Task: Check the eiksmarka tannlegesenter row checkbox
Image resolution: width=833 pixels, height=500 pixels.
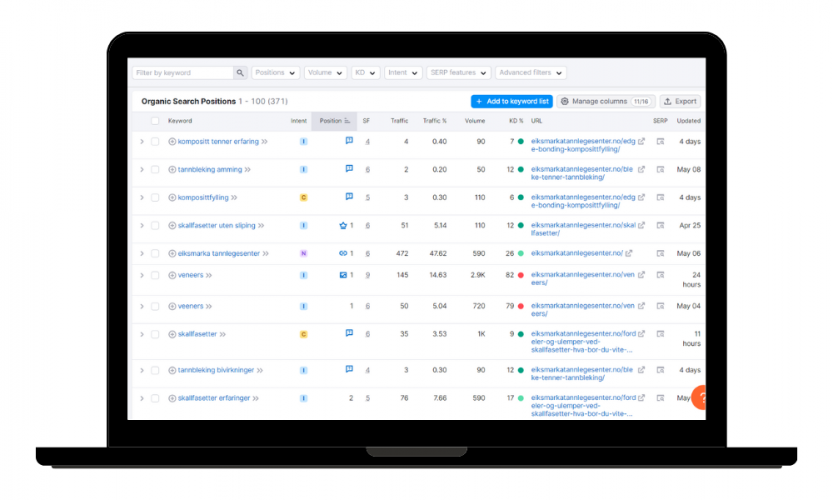Action: coord(155,253)
